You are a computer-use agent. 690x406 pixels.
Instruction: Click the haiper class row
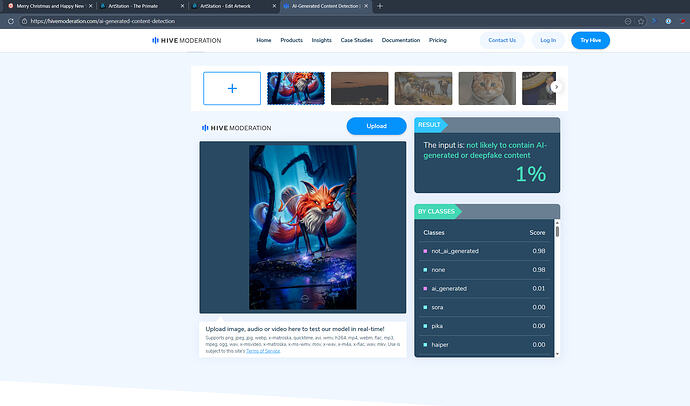pyautogui.click(x=484, y=344)
